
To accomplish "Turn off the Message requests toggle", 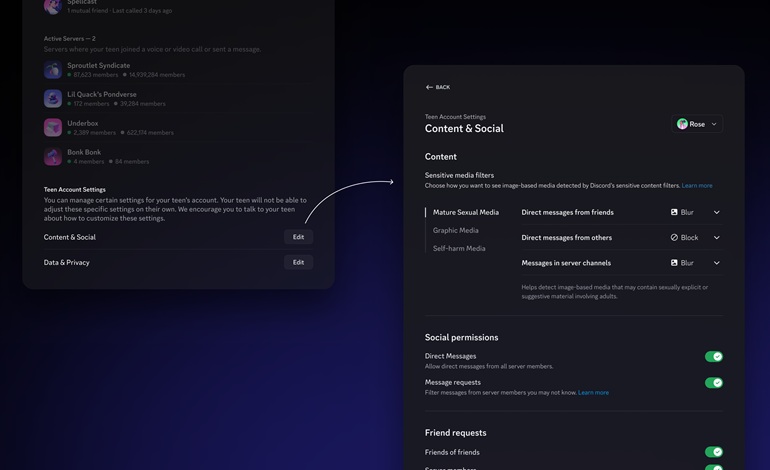I will coord(713,383).
